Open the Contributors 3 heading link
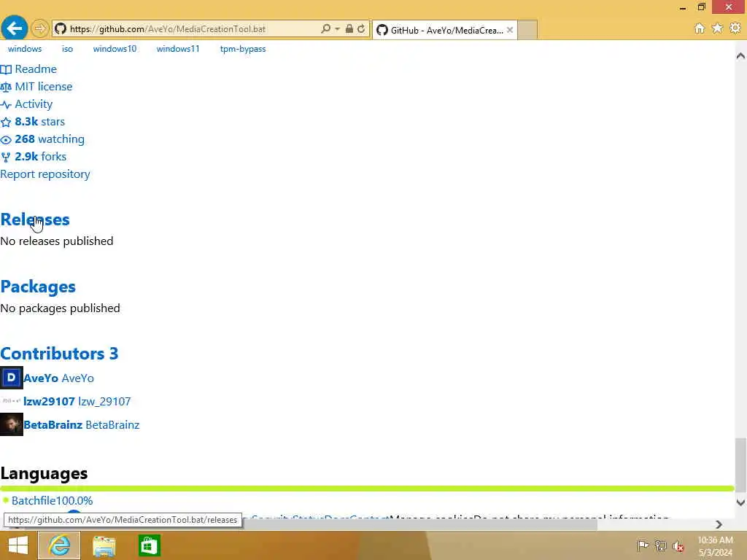The image size is (747, 560). click(x=59, y=354)
